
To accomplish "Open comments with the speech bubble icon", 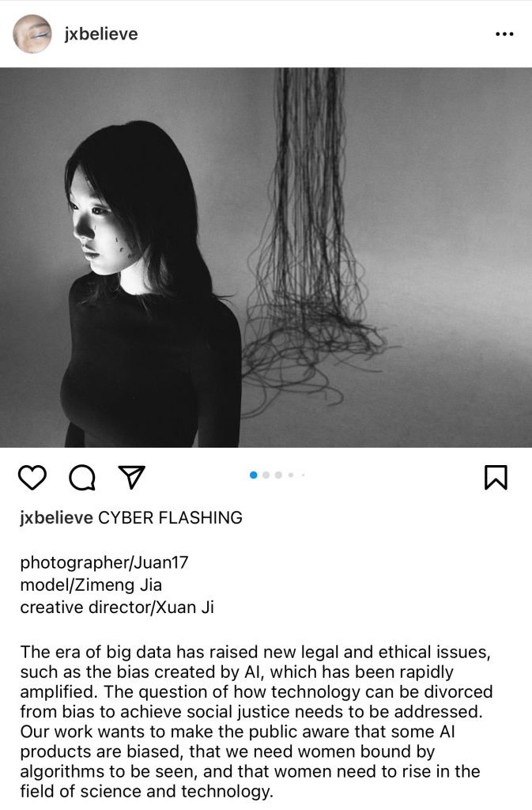I will pyautogui.click(x=82, y=477).
